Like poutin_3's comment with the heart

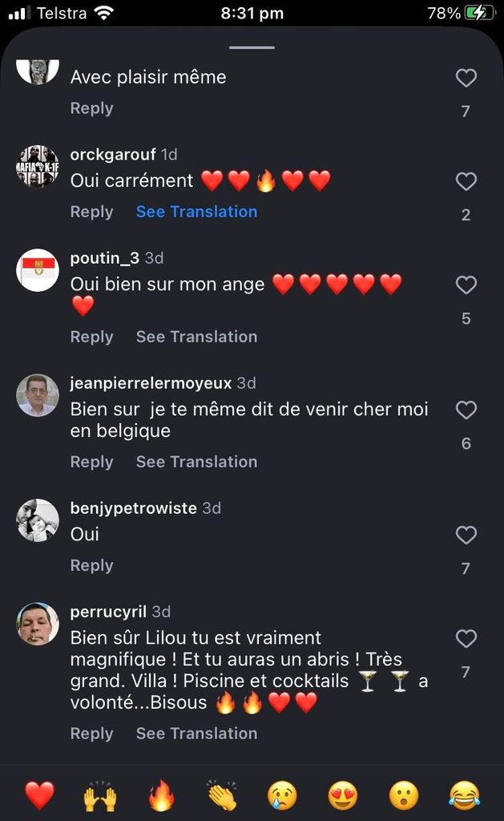click(466, 285)
